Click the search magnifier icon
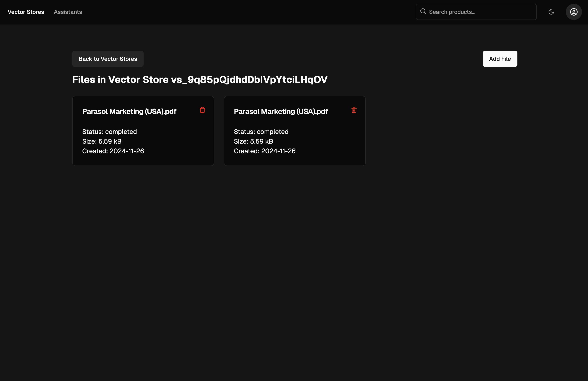Screen dimensions: 588x381 point(423,11)
